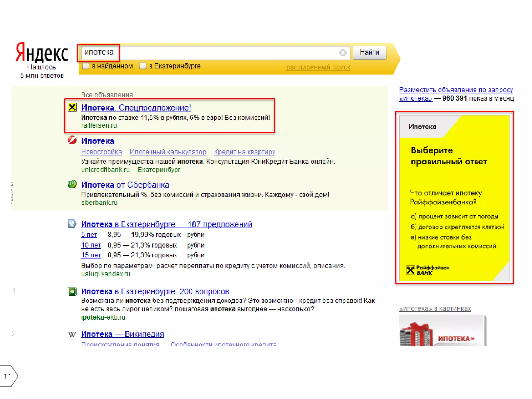Screen dimensions: 532x399
Task: Open the 'Все объявления' link
Action: (107, 95)
